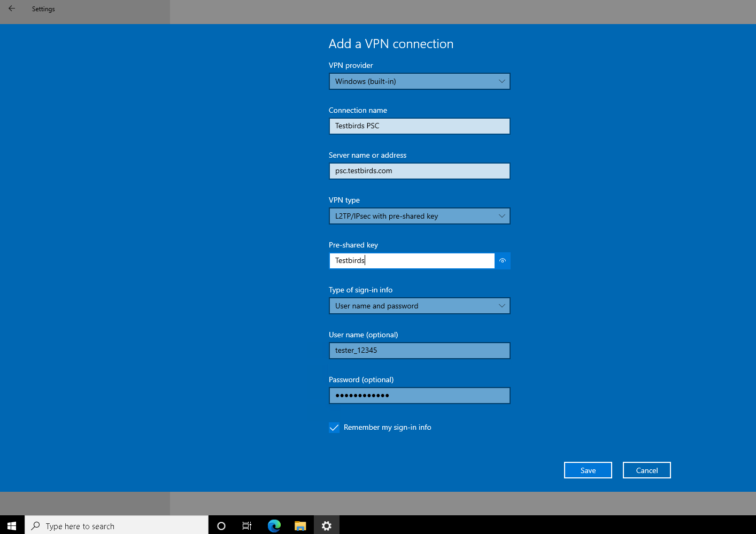
Task: Click the Type here to search box
Action: [x=117, y=526]
